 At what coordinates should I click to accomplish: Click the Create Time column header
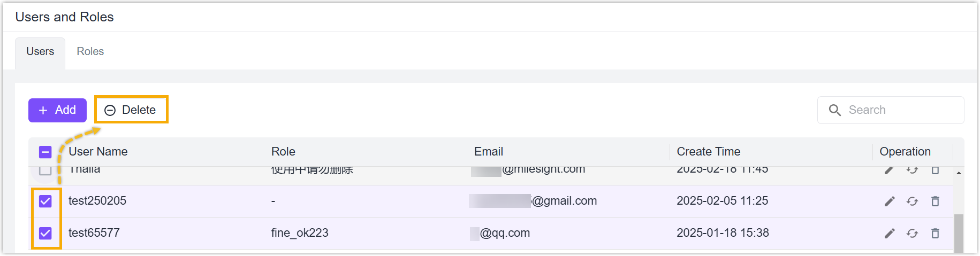tap(709, 152)
